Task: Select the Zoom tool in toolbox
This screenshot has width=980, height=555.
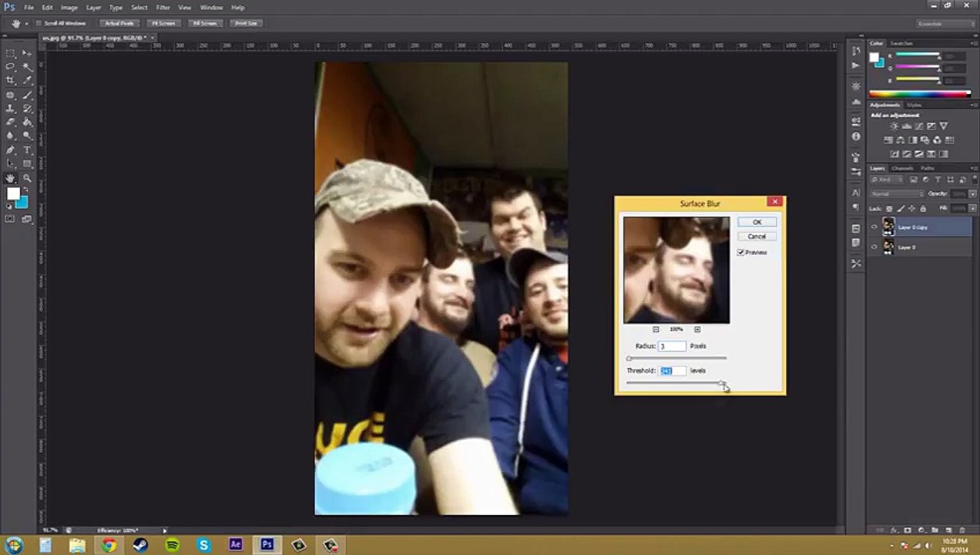Action: 27,178
